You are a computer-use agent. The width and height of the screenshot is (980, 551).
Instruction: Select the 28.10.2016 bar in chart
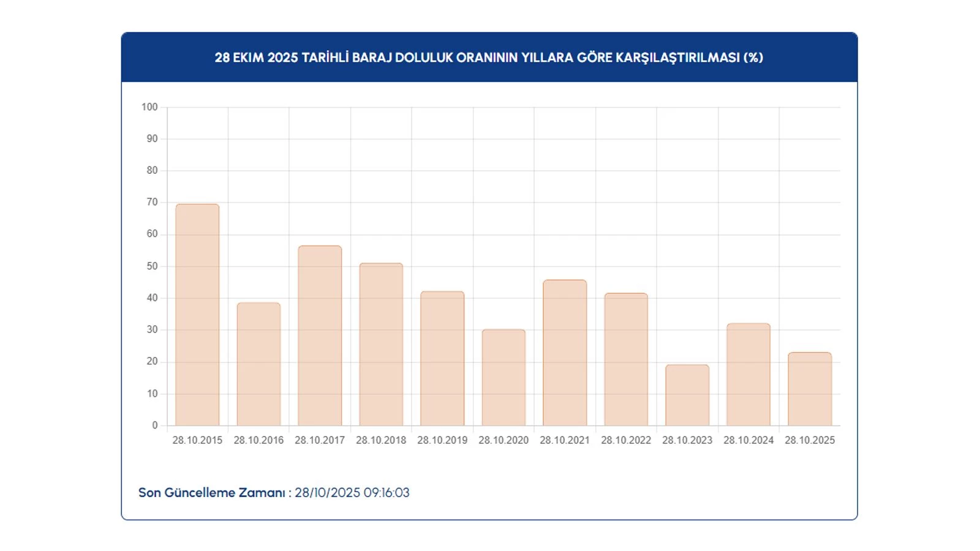pyautogui.click(x=258, y=364)
